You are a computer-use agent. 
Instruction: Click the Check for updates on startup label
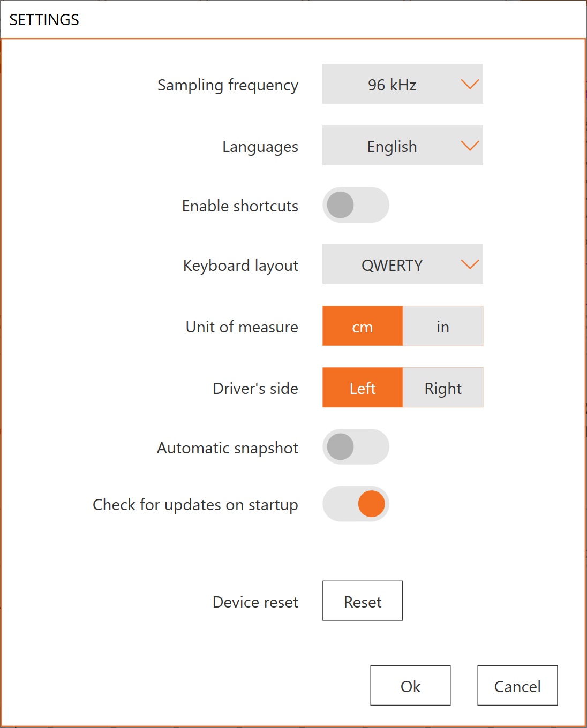(x=195, y=505)
